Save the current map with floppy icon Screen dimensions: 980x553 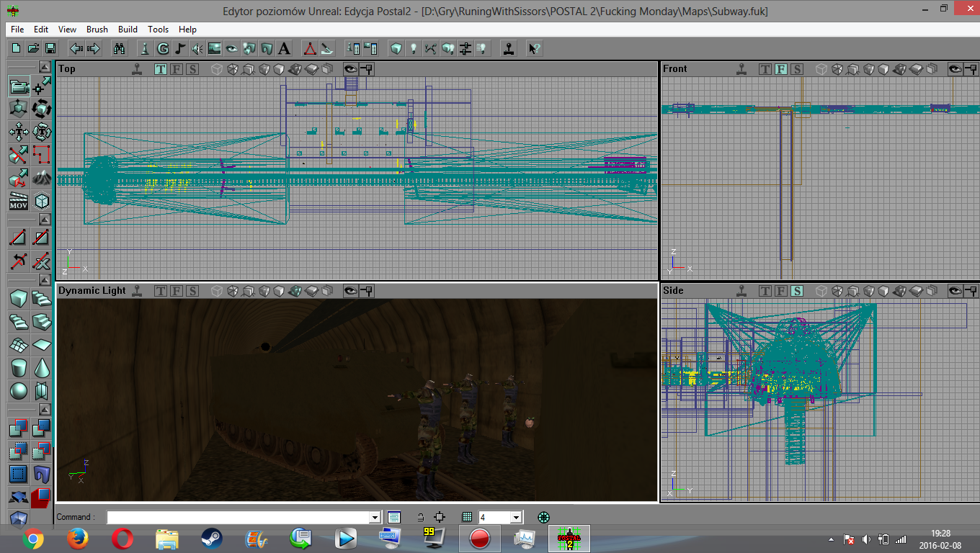tap(50, 48)
